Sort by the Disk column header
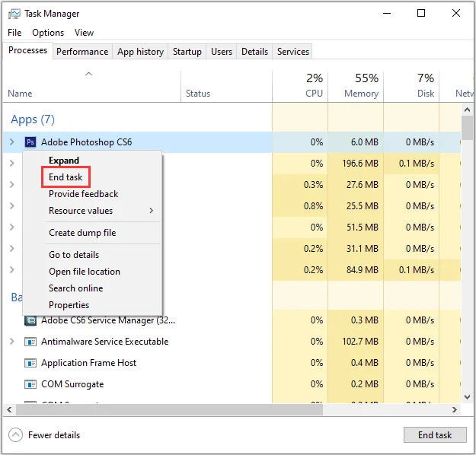 (411, 86)
